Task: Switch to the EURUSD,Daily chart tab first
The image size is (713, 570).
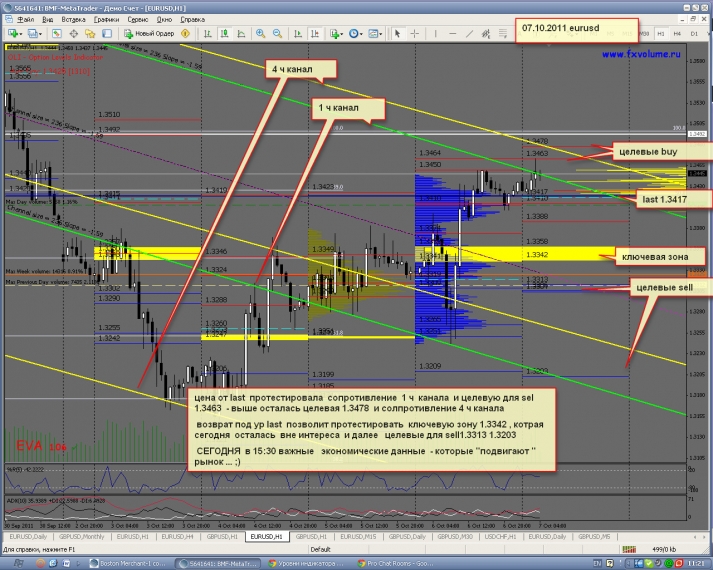Action: click(28, 537)
